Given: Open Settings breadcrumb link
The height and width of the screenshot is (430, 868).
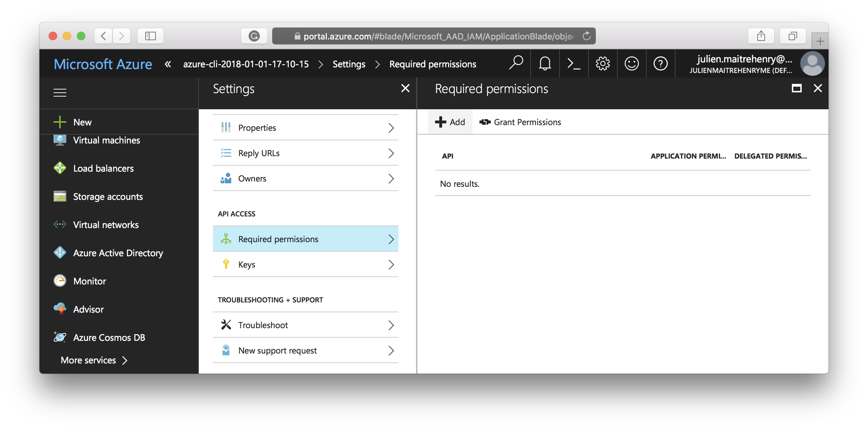Looking at the screenshot, I should 349,64.
